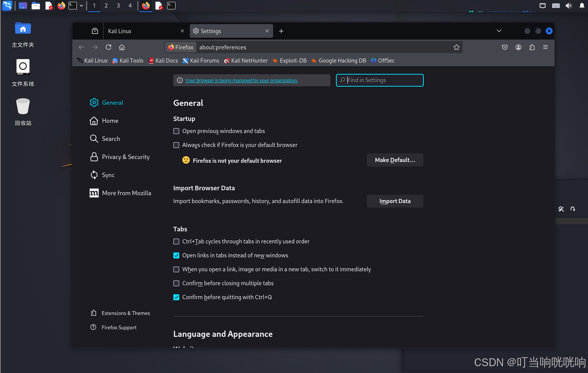Screen dimensions: 588x373
Task: Open the network connection tray icon
Action: tap(542, 6)
